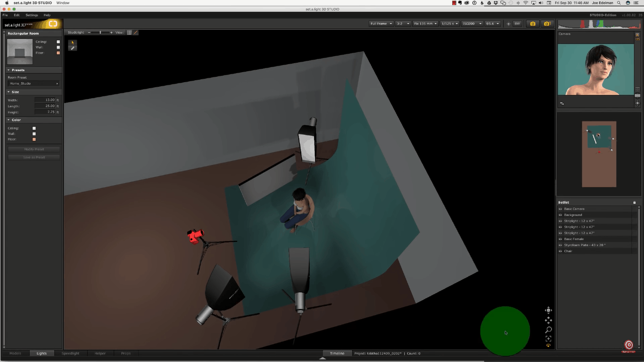The width and height of the screenshot is (644, 362).
Task: Click the room Width input field
Action: tap(45, 100)
